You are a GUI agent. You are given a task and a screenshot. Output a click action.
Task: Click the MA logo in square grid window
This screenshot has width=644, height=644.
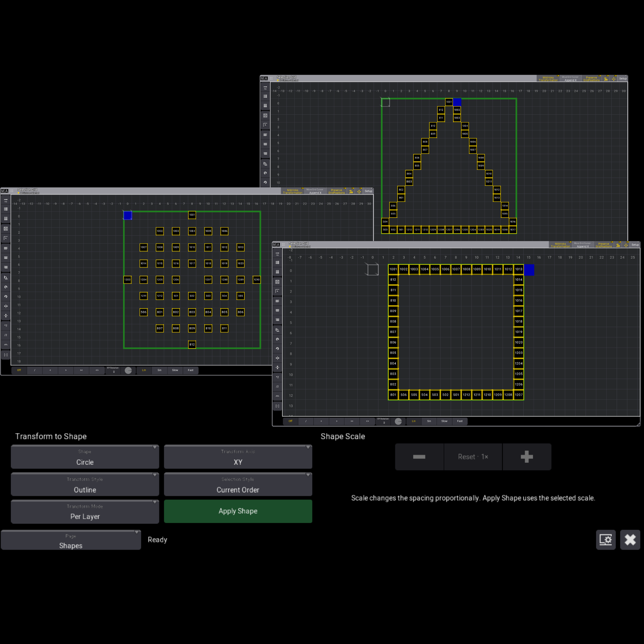(x=276, y=245)
